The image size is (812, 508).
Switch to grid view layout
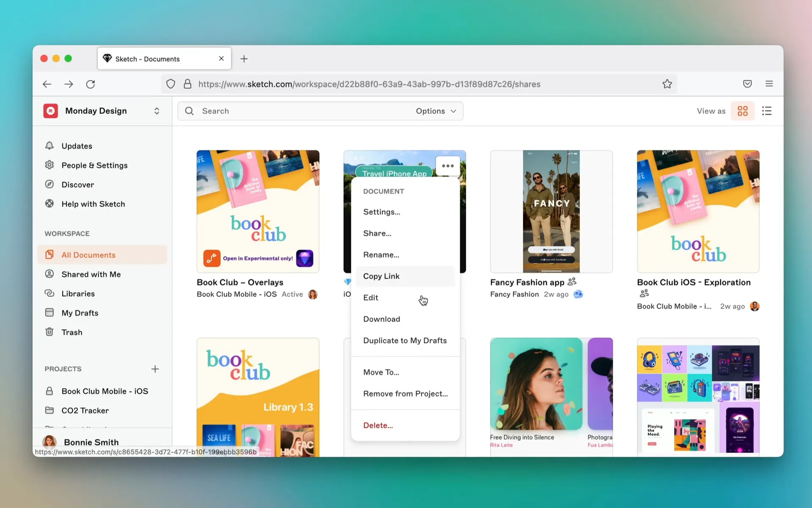742,111
